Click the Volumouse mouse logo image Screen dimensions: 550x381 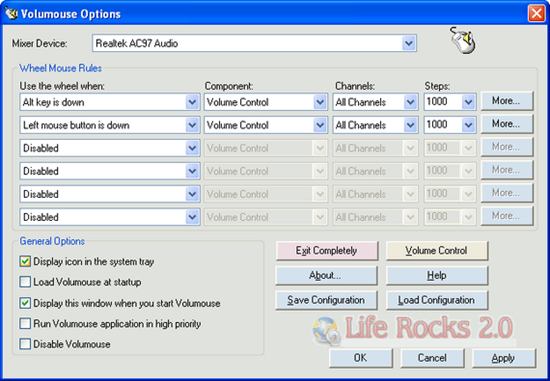(463, 40)
